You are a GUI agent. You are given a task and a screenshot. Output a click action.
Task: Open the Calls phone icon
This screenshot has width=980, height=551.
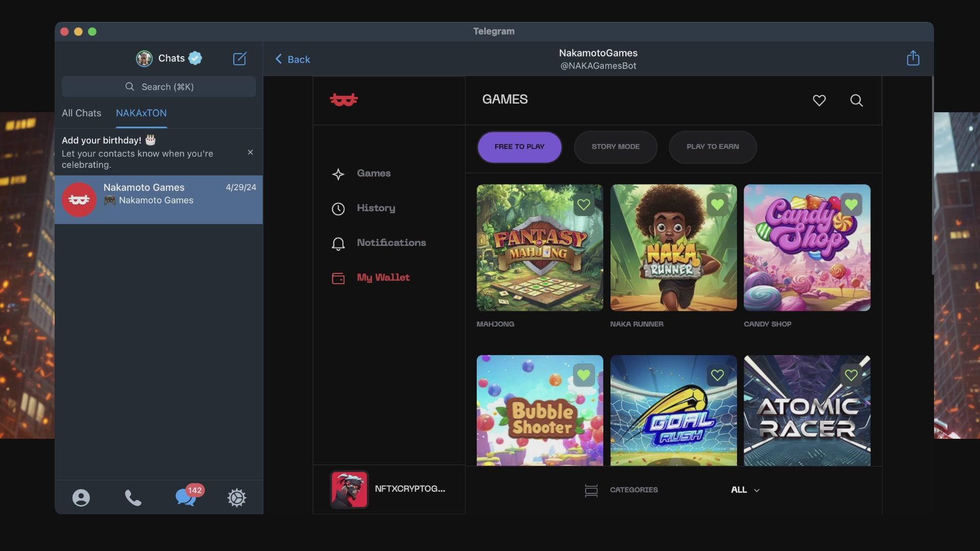click(x=133, y=498)
